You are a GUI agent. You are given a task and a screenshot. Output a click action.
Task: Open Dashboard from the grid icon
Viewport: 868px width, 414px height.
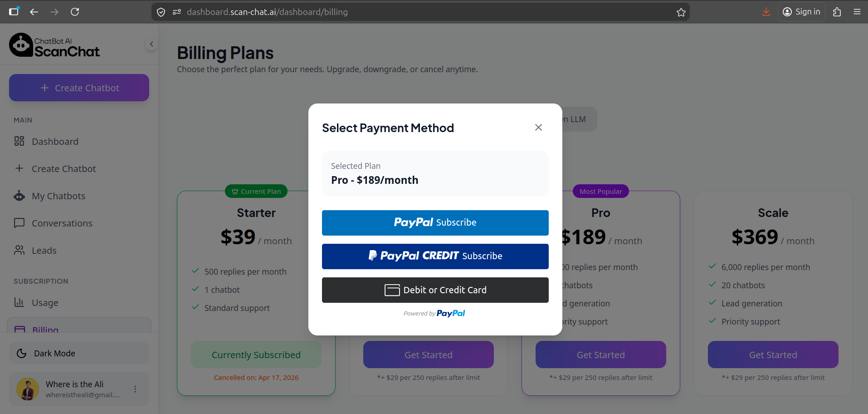[x=19, y=141]
